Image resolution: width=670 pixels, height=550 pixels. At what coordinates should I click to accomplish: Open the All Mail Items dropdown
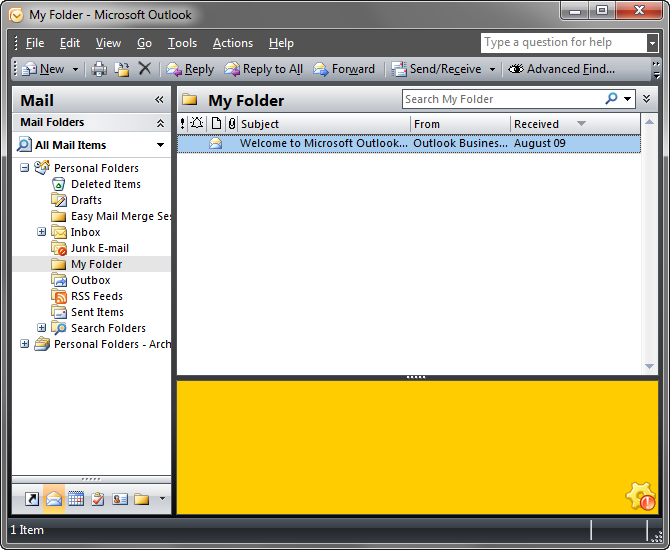(160, 145)
